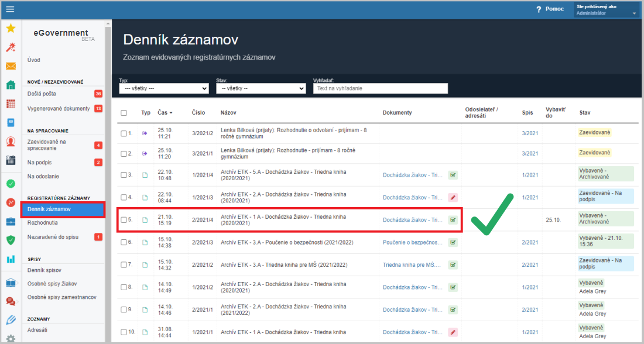
Task: Tick the checkbox for row 5
Action: coord(124,219)
